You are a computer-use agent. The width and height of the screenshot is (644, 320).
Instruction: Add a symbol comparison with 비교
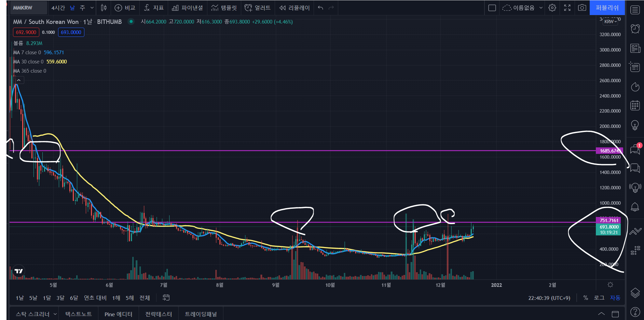point(125,8)
